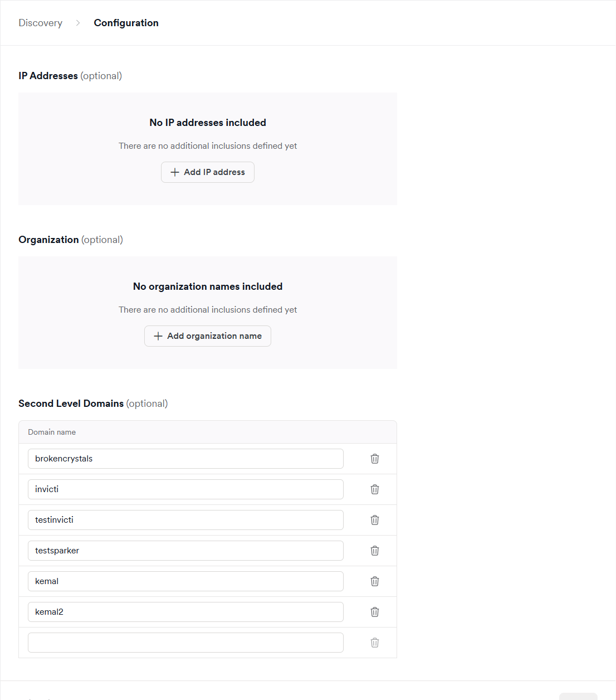Select the testinvicti domain input

185,520
